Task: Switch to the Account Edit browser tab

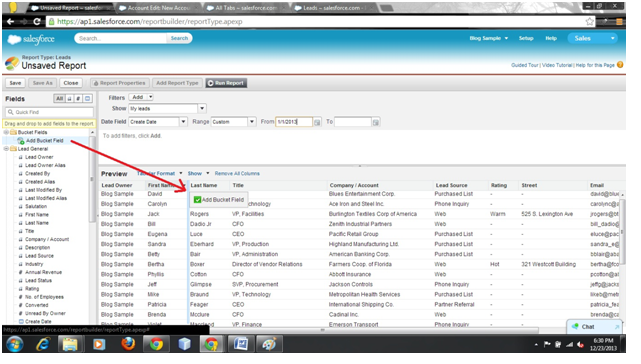Action: tap(159, 8)
